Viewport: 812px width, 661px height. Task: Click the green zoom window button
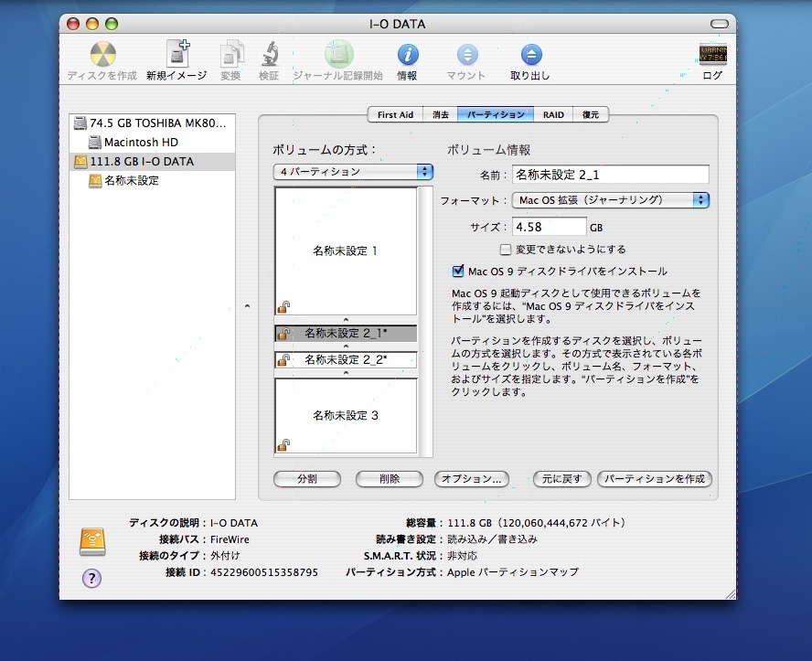pos(112,24)
